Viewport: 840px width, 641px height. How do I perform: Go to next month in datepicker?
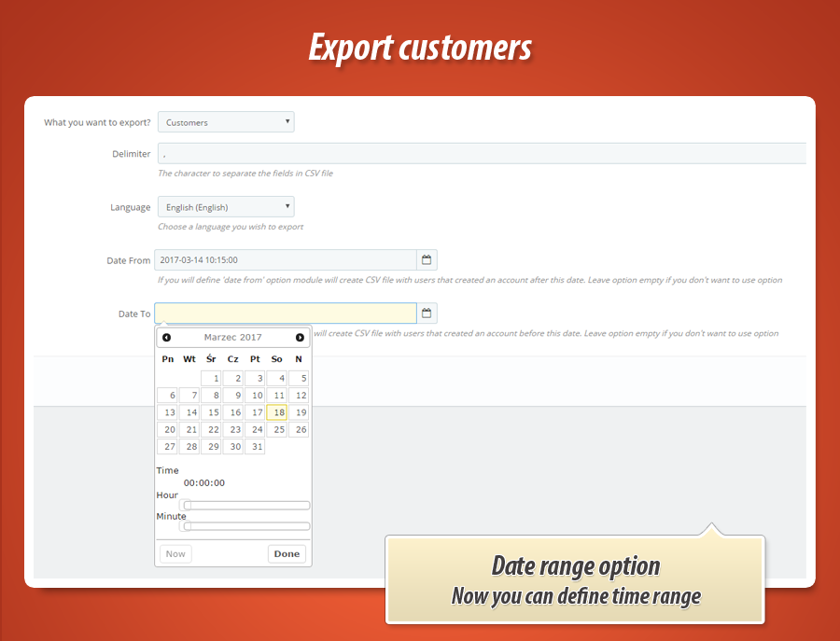click(300, 338)
